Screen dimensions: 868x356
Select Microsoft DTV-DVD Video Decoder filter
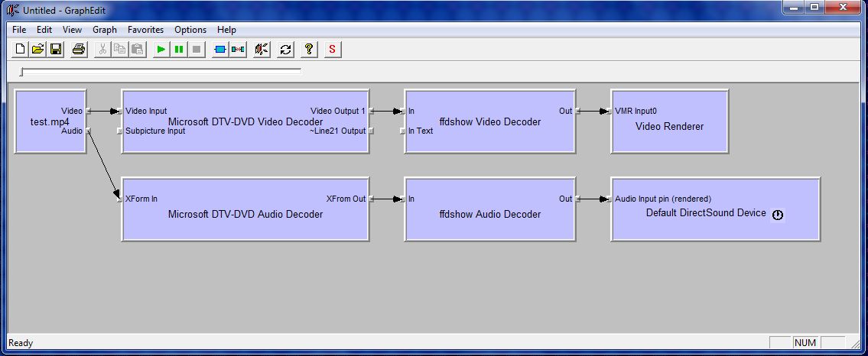click(245, 121)
